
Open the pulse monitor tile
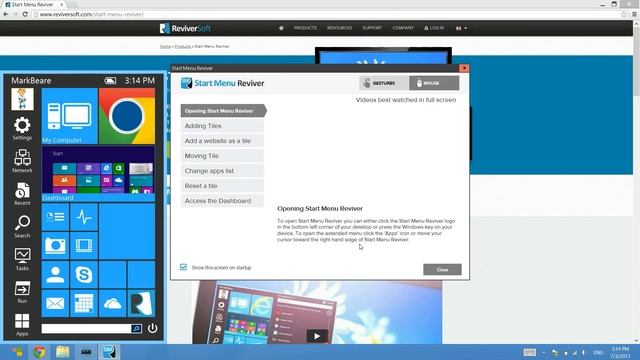coord(84,217)
